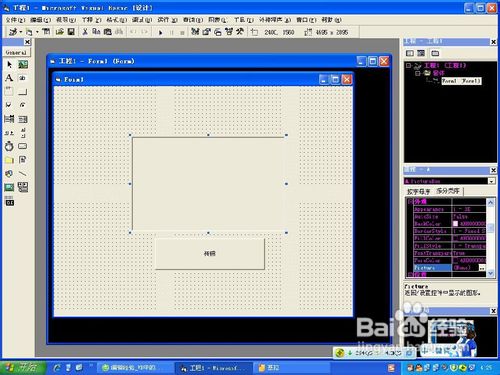
Task: Click the Form Layout Window toolbar icon
Action: pyautogui.click(x=218, y=32)
